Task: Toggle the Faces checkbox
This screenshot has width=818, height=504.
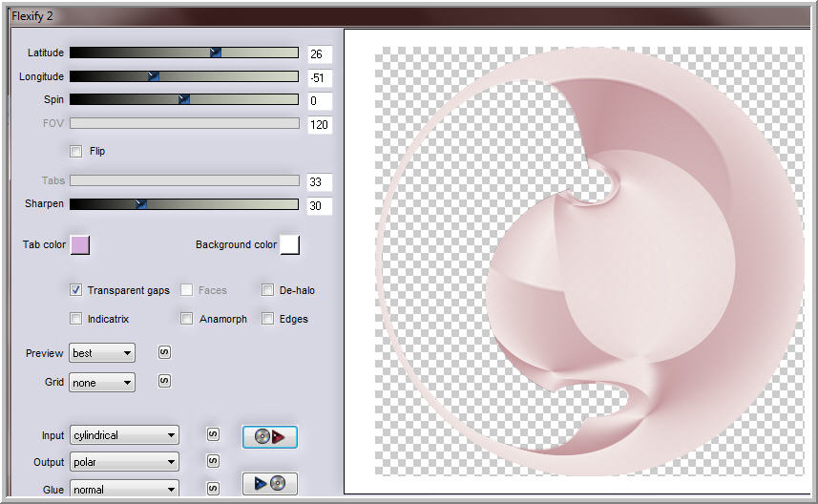Action: (186, 290)
